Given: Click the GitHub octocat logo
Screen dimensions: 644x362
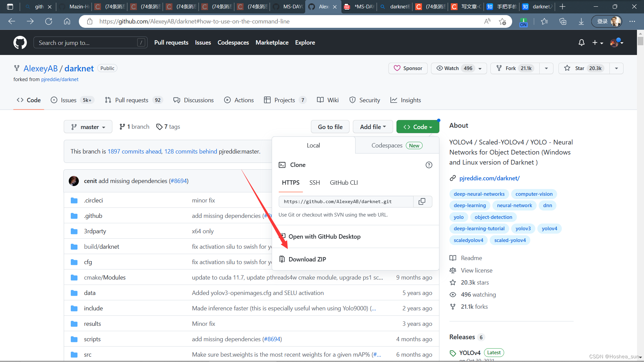Looking at the screenshot, I should (x=20, y=43).
